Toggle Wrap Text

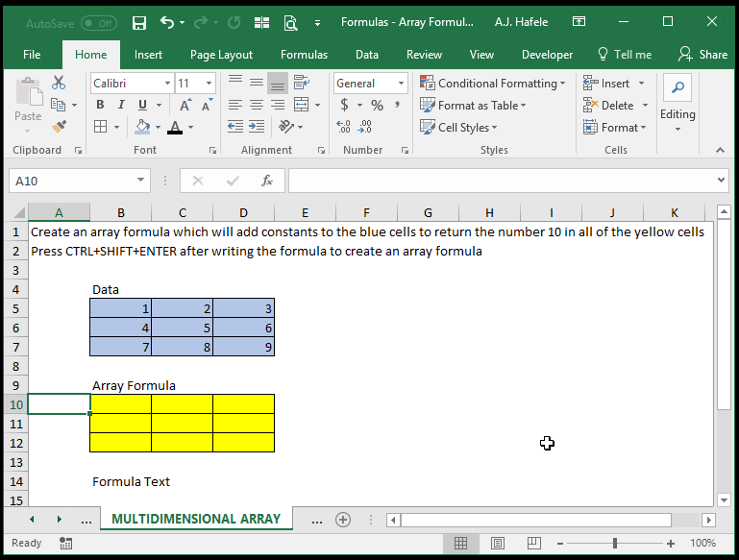[301, 83]
